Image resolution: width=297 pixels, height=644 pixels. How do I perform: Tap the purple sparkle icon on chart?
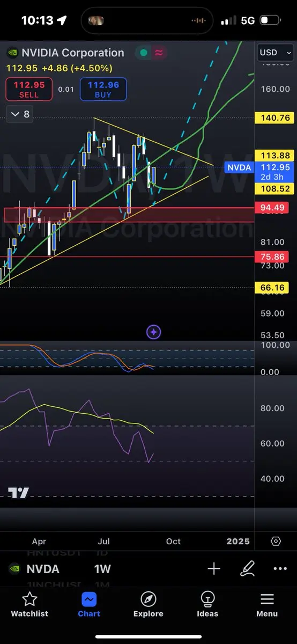[154, 332]
